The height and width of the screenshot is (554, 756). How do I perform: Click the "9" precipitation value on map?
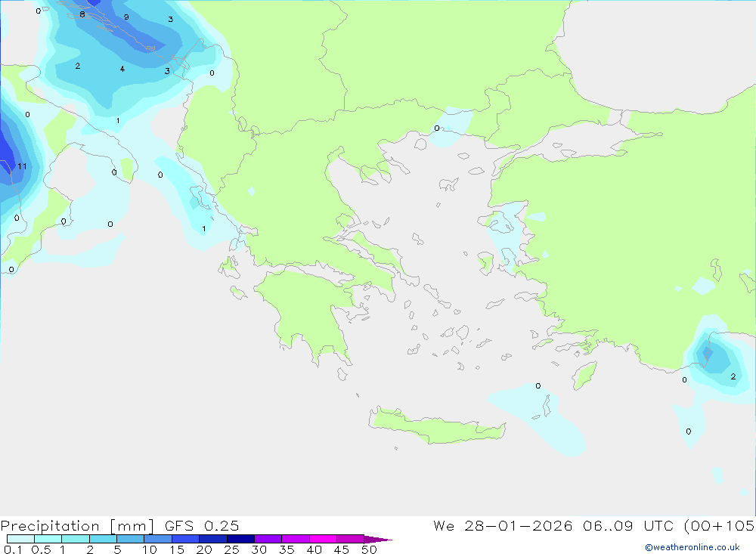[126, 17]
